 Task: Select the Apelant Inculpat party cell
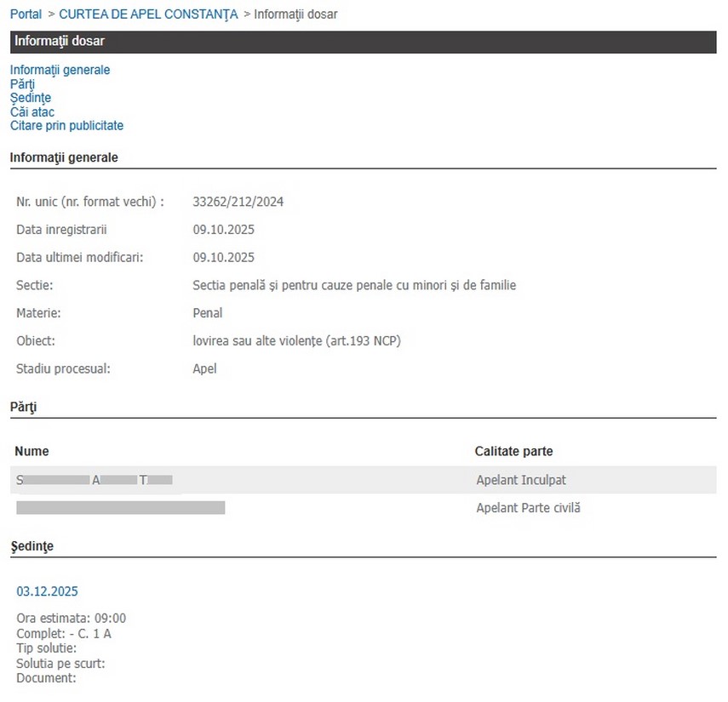[x=521, y=481]
